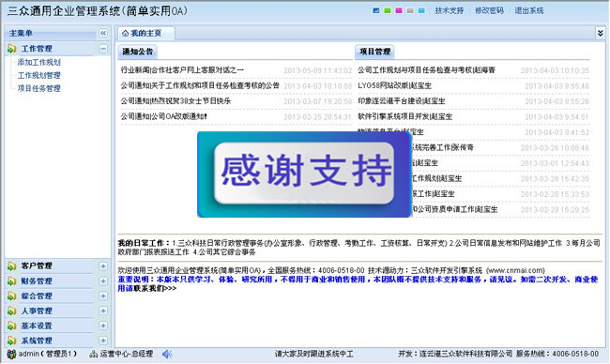Open notice 公司OA改版通知!

click(x=164, y=116)
